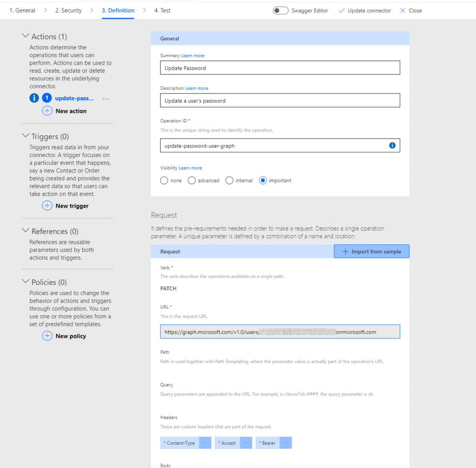Open the Summary Learn more link
Viewport: 476px width, 468px height.
tap(193, 56)
